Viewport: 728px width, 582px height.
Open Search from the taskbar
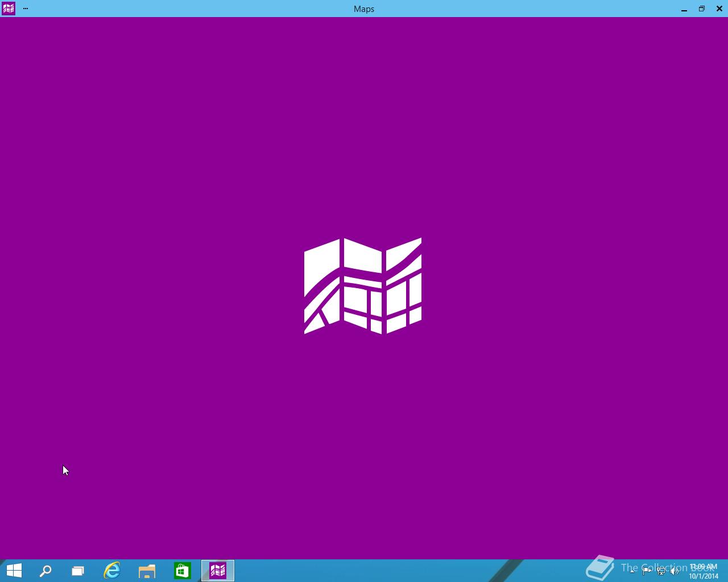[45, 571]
